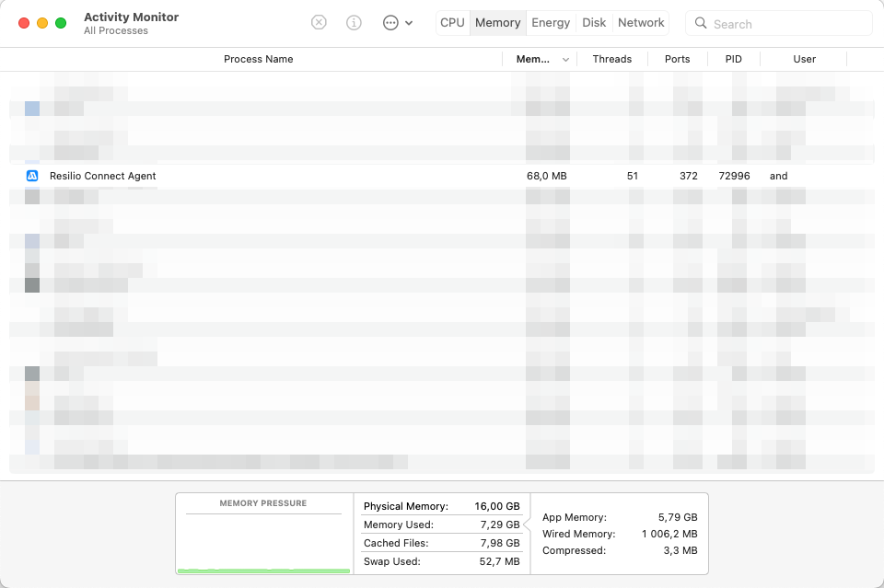
Task: Switch to the CPU tab
Action: coord(452,22)
